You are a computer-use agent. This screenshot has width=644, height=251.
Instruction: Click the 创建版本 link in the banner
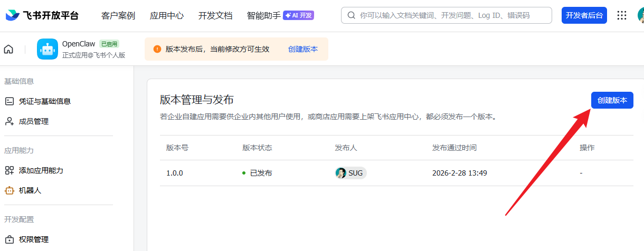coord(303,49)
